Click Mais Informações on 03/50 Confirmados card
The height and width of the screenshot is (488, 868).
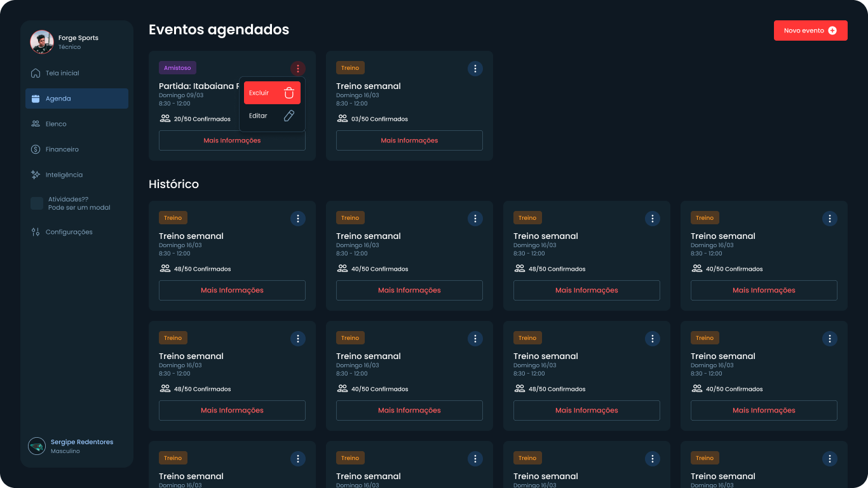tap(409, 140)
